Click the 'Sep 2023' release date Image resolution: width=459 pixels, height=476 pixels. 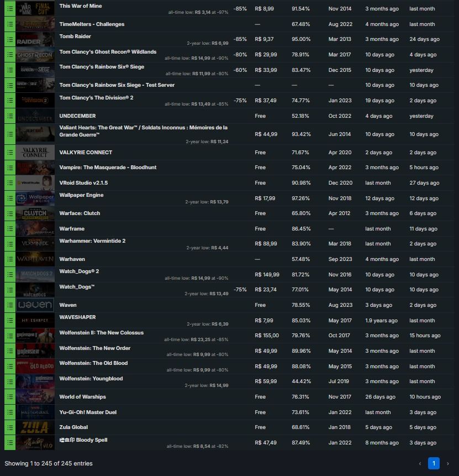pos(340,259)
